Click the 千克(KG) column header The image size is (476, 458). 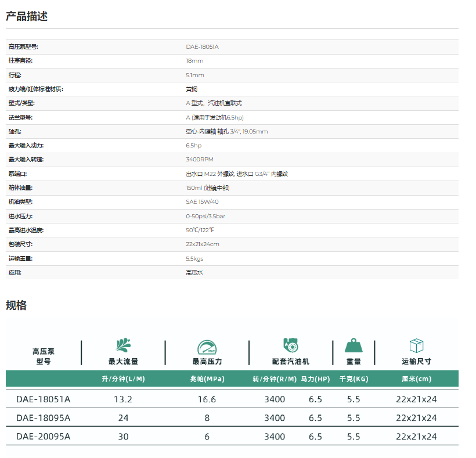[354, 379]
